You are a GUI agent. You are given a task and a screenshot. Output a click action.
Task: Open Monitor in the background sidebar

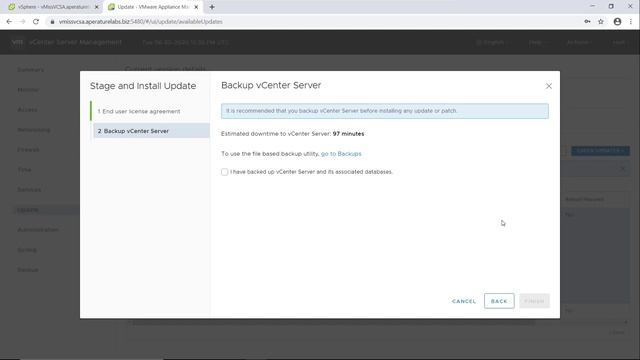click(28, 90)
